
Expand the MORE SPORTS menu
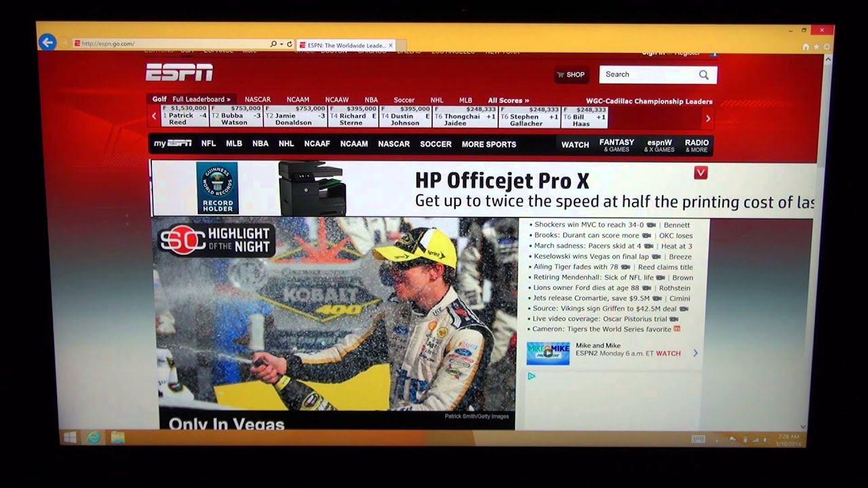(x=489, y=144)
